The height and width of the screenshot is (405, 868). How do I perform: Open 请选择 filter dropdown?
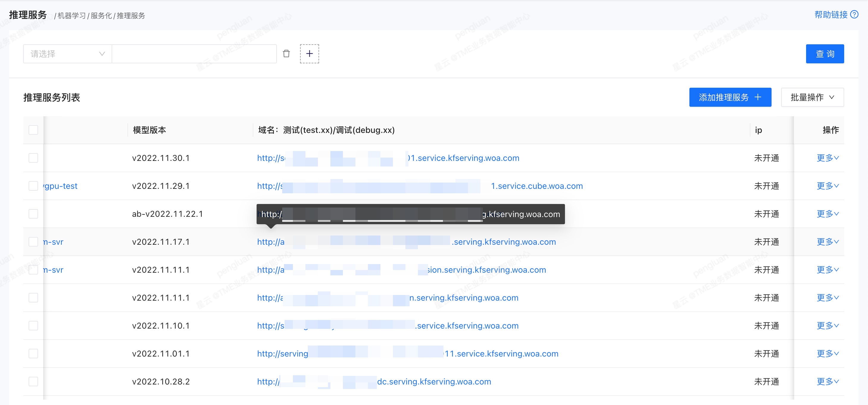[67, 54]
